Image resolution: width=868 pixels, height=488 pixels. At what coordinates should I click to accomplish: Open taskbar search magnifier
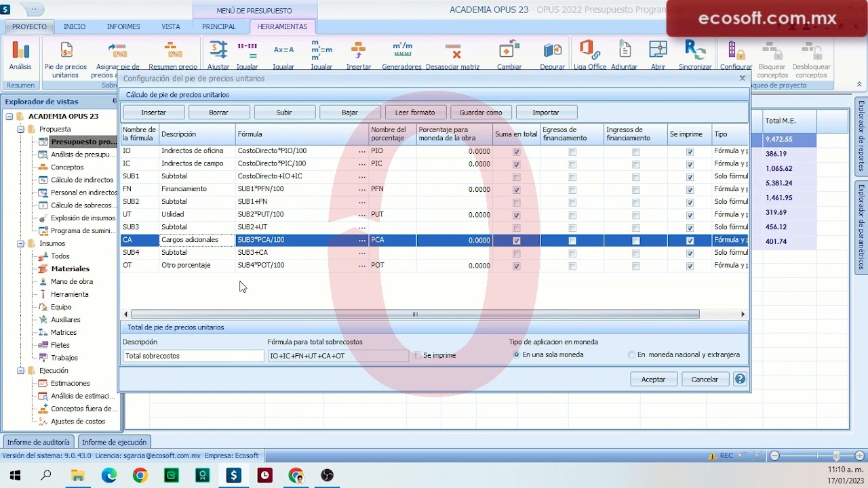(x=46, y=476)
